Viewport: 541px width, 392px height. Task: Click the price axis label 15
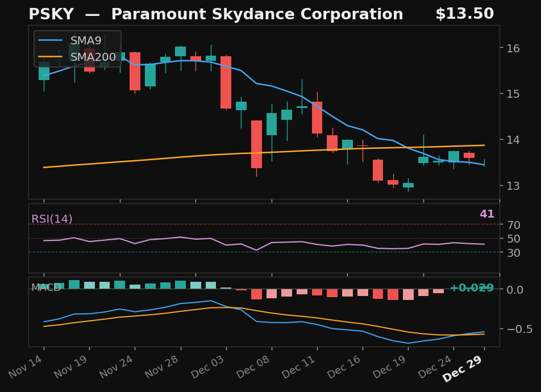click(x=513, y=94)
